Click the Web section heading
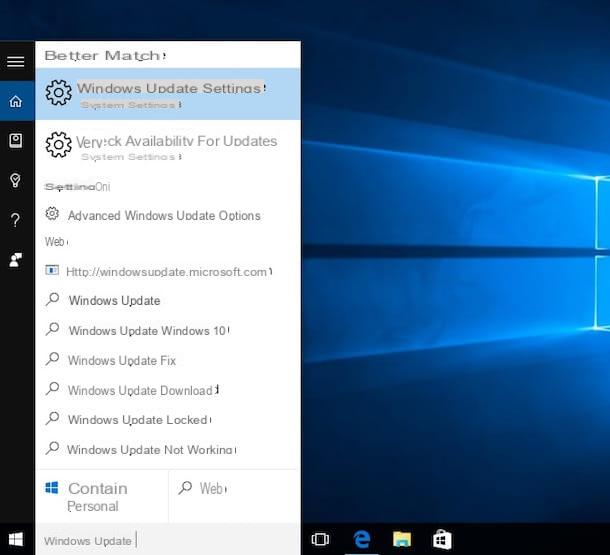Viewport: 610px width, 555px height. click(x=57, y=242)
